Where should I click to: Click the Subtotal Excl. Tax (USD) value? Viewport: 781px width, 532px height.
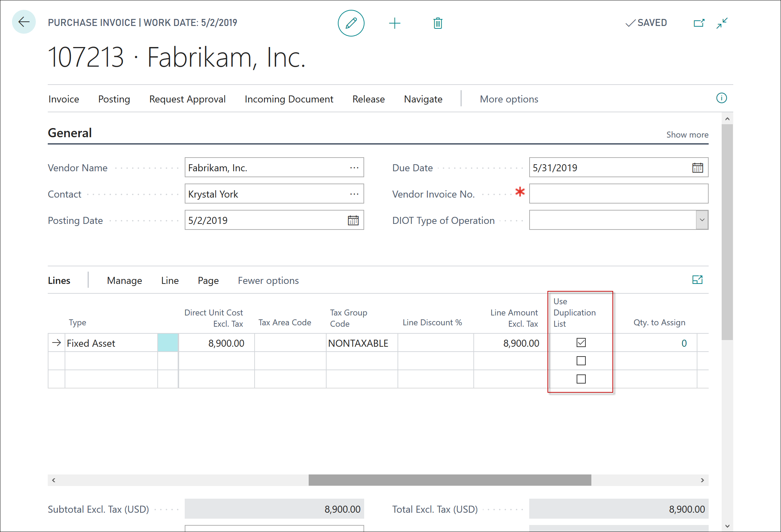coord(274,509)
